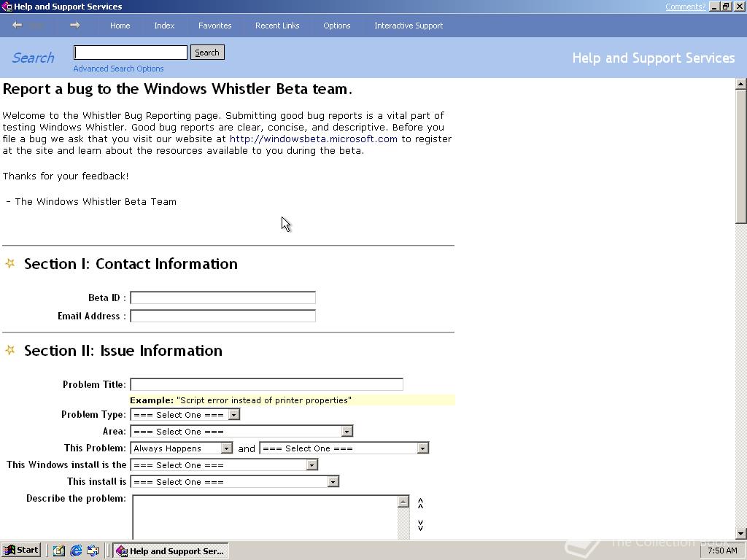Go back with the left arrow
The image size is (747, 560).
(18, 26)
